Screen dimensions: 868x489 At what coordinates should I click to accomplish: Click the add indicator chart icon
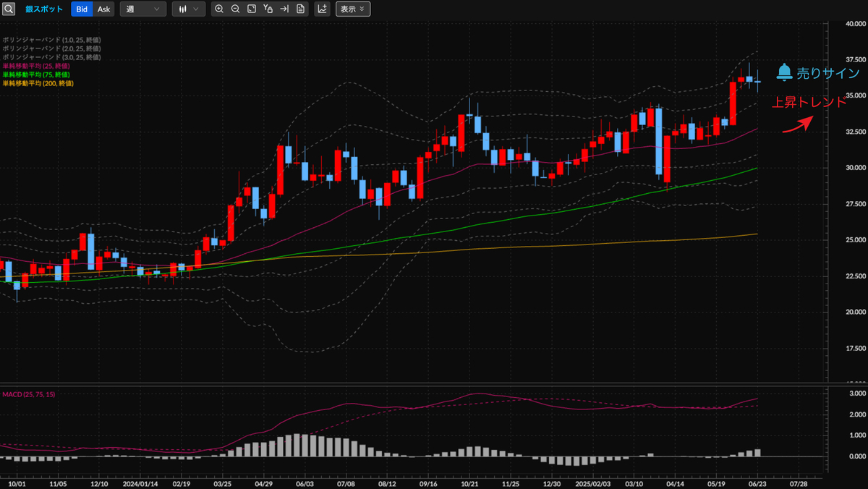click(323, 9)
